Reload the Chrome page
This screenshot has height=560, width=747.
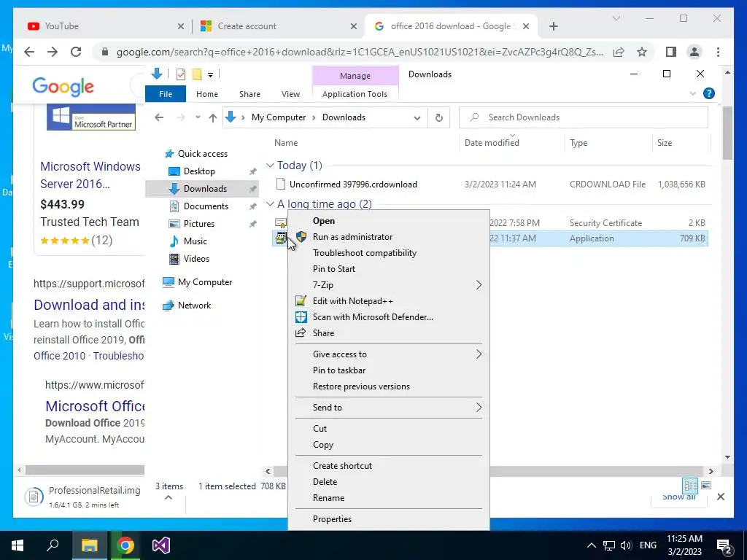pos(76,52)
